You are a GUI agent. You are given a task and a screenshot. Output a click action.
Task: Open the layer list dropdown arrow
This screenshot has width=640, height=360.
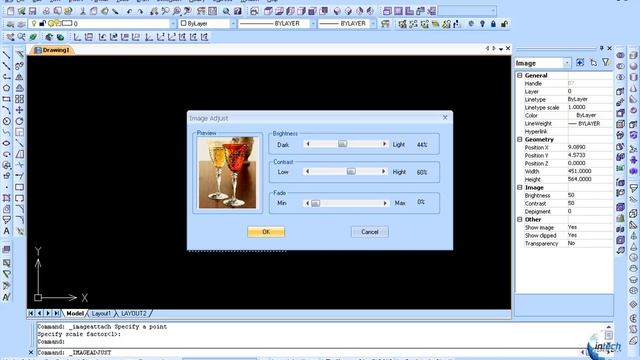coord(172,24)
